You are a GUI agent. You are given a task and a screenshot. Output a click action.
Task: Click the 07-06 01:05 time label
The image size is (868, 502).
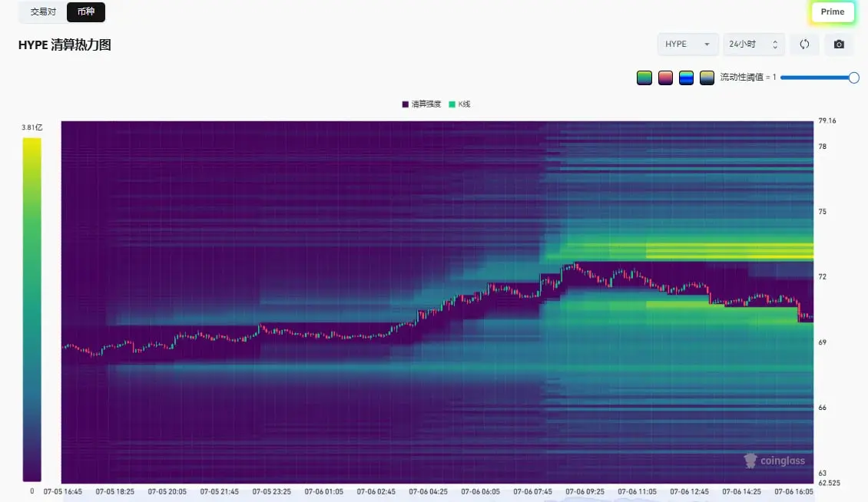click(x=324, y=491)
